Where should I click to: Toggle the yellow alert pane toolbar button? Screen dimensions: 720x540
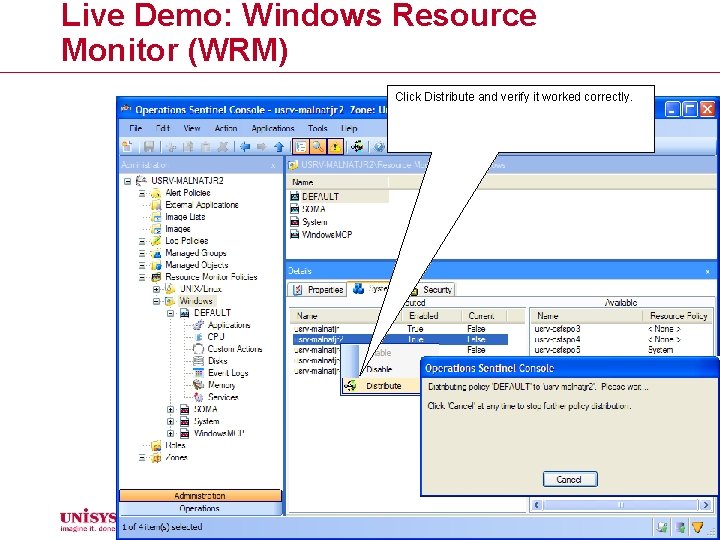336,146
